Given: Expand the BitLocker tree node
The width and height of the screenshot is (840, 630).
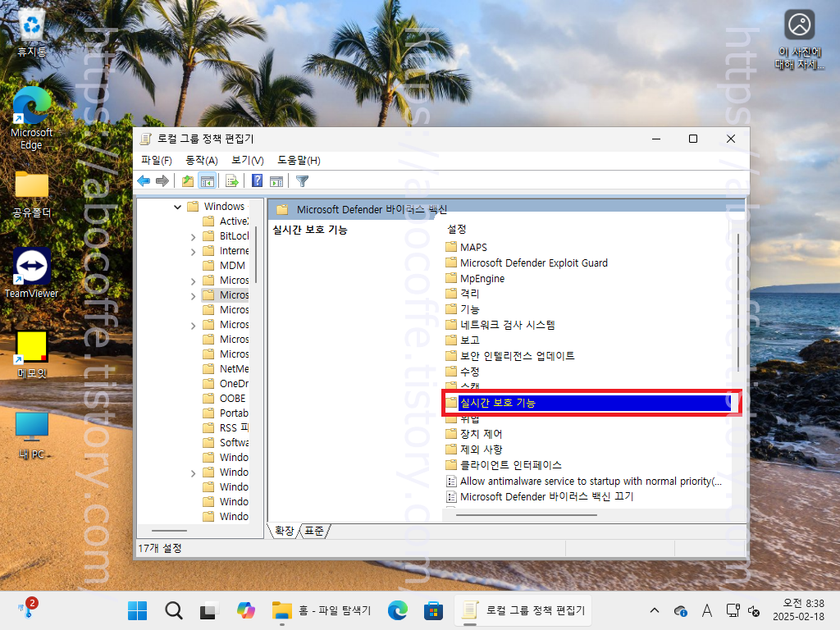Looking at the screenshot, I should (193, 236).
